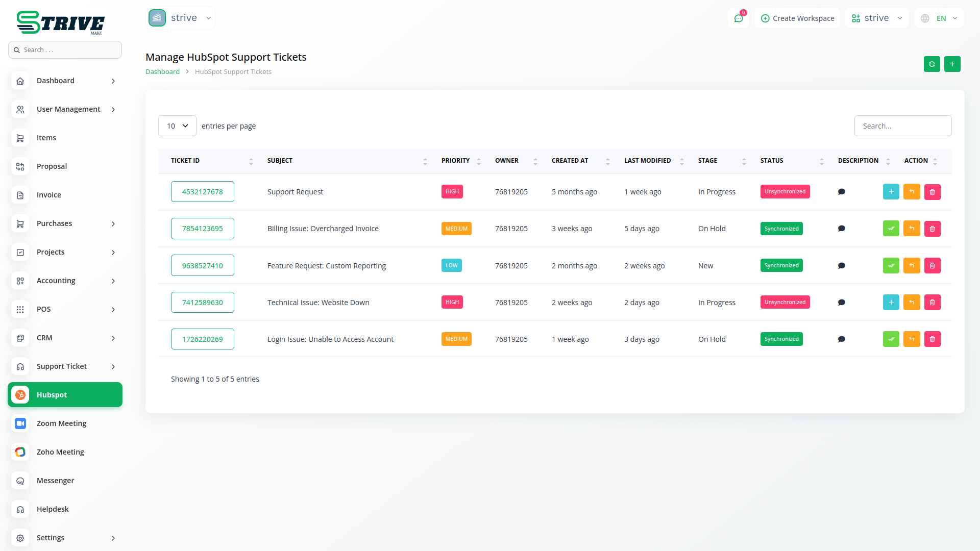Click the Create Workspace button
The height and width of the screenshot is (551, 980).
pos(797,18)
